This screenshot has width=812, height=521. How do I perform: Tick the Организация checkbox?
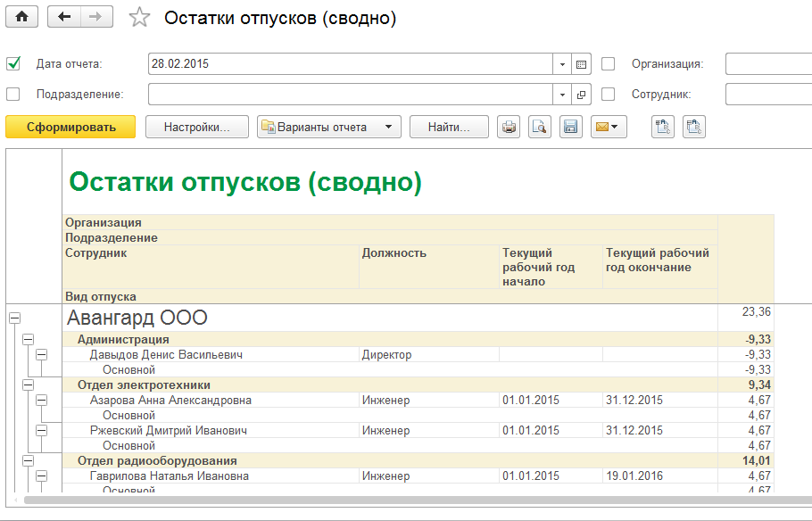click(x=609, y=64)
